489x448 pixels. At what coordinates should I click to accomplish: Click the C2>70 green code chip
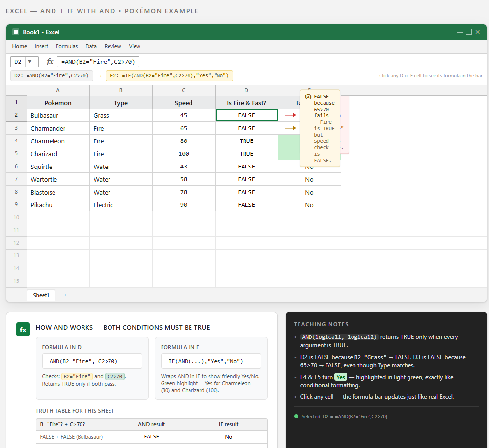coord(115,377)
